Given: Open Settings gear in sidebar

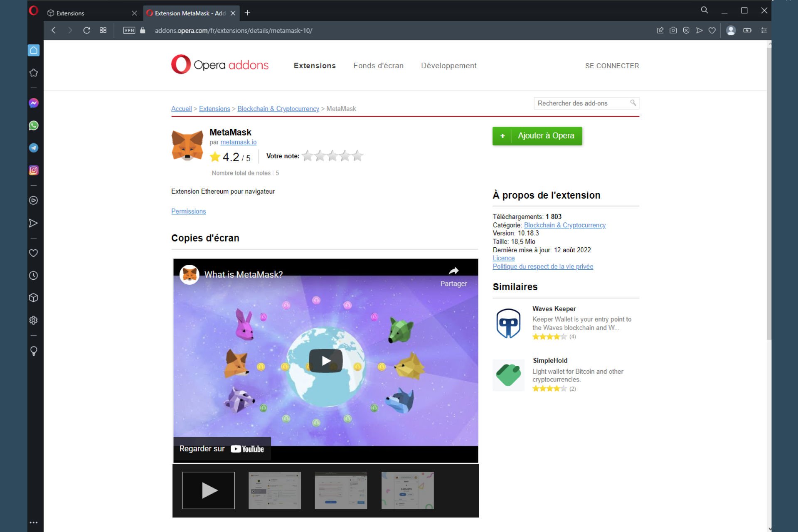Looking at the screenshot, I should pyautogui.click(x=34, y=320).
